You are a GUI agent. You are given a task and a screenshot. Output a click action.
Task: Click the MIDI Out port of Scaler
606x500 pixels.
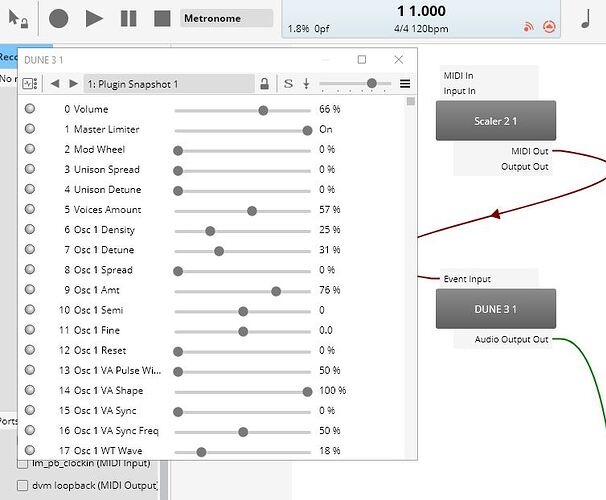tap(529, 151)
